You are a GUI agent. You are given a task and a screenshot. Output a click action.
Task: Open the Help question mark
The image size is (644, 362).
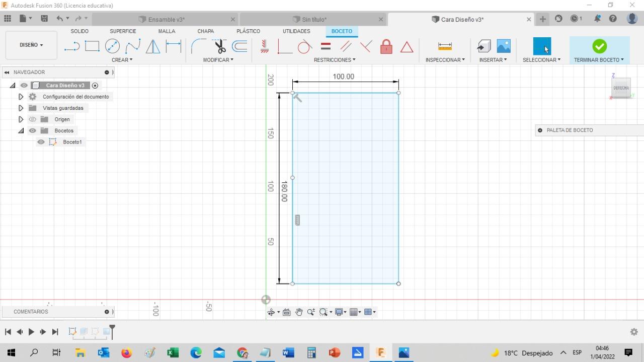click(x=613, y=19)
